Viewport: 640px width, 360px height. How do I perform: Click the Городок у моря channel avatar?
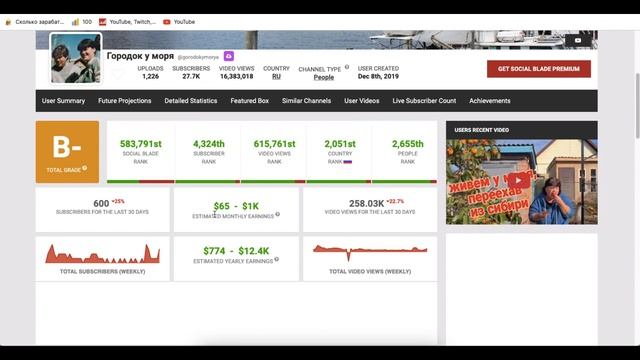click(x=76, y=58)
